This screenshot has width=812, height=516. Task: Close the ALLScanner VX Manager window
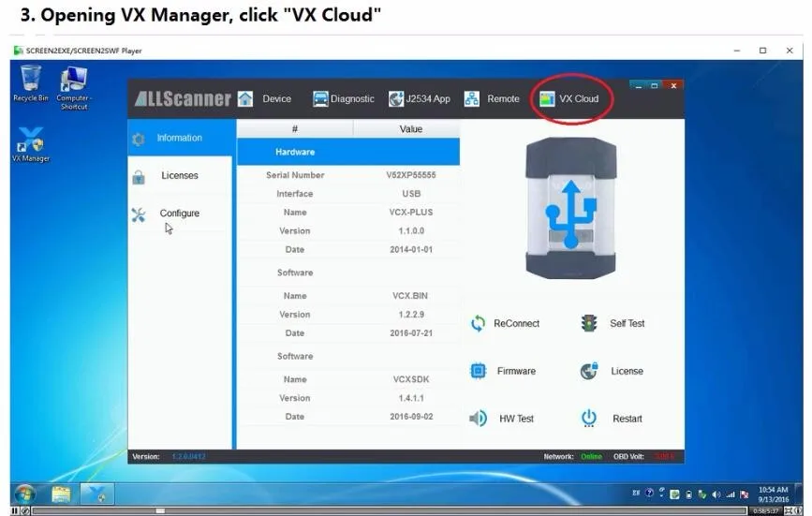coord(673,85)
